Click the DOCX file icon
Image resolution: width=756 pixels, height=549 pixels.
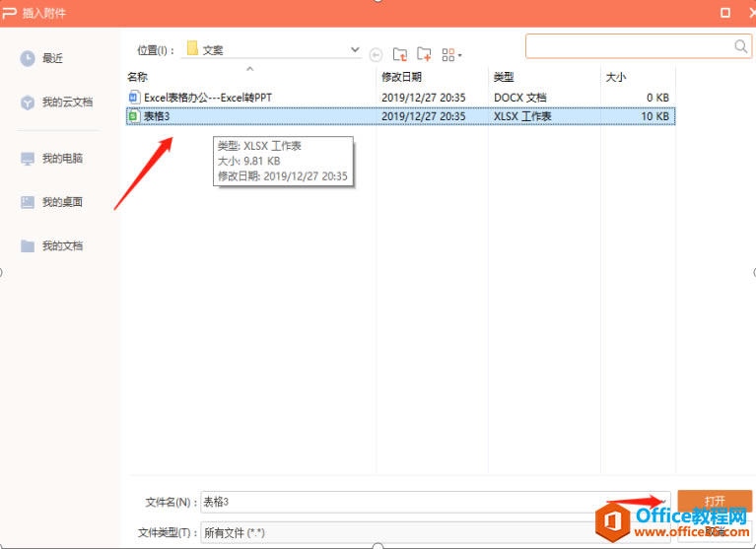pos(134,98)
